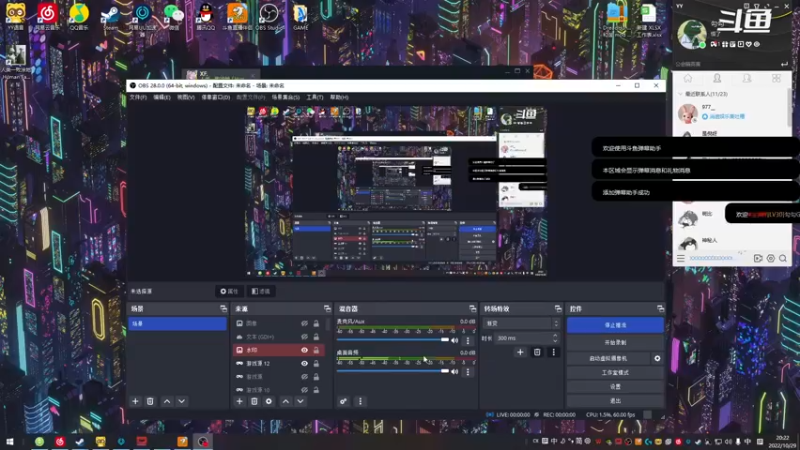Move the scene down with the Scenes panel down arrow
Screen dimensions: 800x450
[182, 402]
